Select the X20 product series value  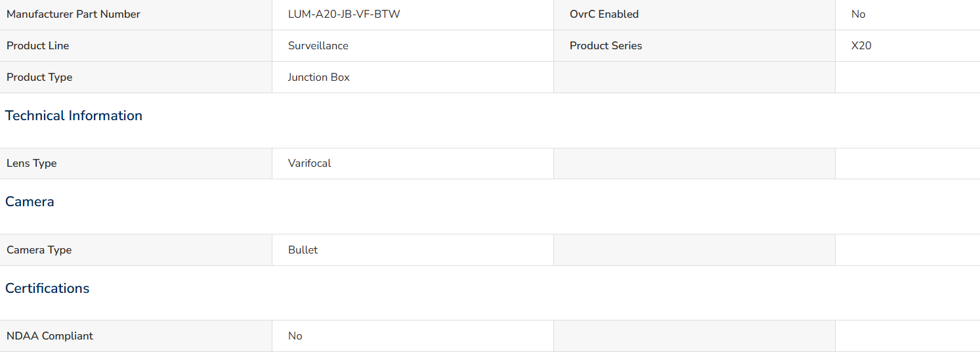coord(861,45)
